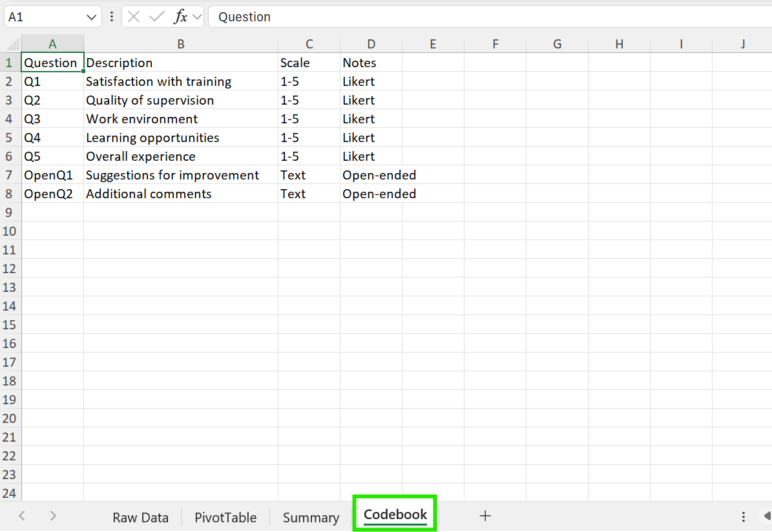Click the sheet tab bar options dots
The width and height of the screenshot is (772, 532).
click(x=744, y=517)
